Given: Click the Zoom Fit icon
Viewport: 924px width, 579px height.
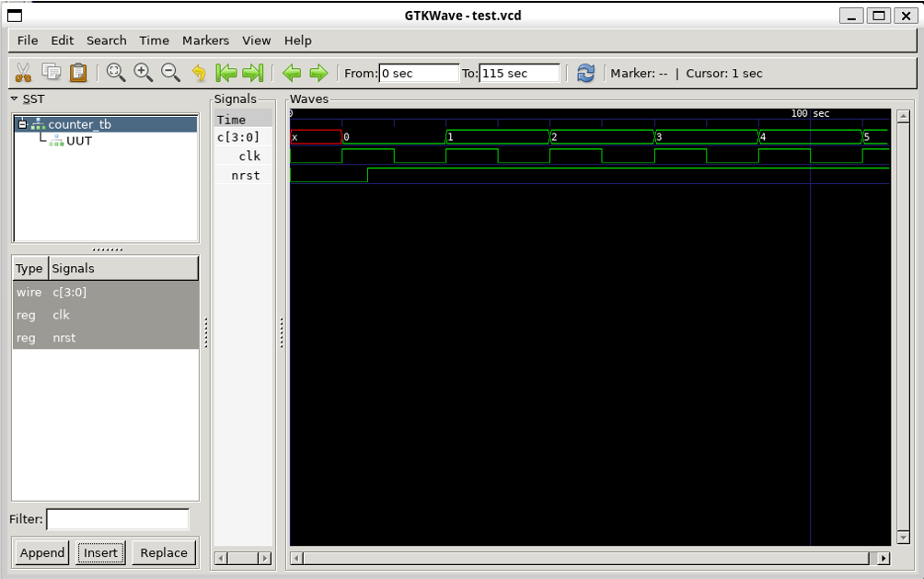Looking at the screenshot, I should (116, 73).
